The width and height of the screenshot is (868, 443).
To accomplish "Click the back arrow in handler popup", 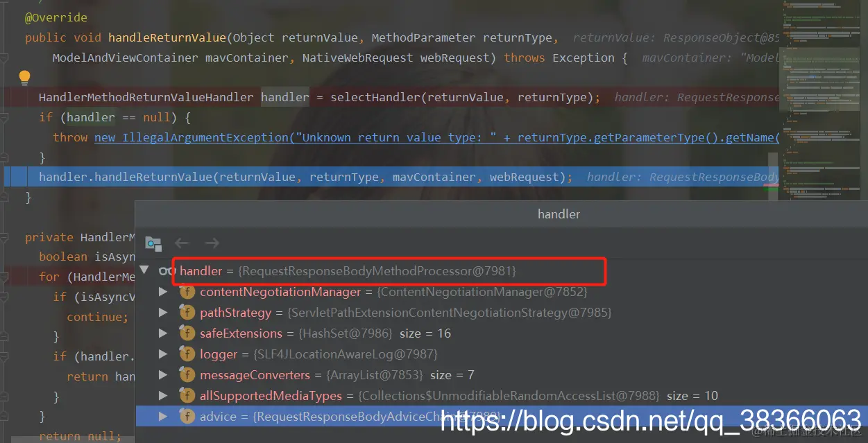I will 182,243.
